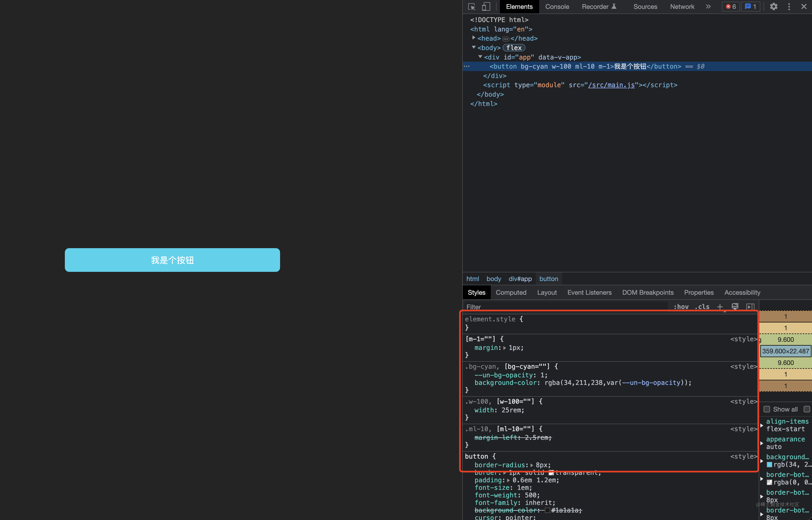Open the Computed styles tab
This screenshot has height=520, width=812.
(511, 292)
